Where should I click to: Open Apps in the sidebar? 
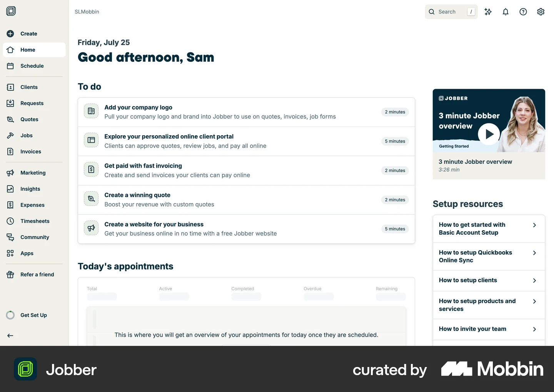[x=34, y=254]
